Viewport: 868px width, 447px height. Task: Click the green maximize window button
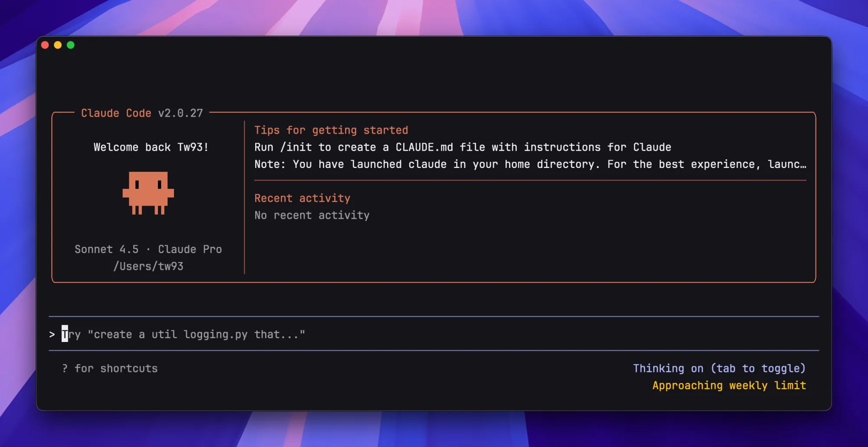pyautogui.click(x=71, y=45)
